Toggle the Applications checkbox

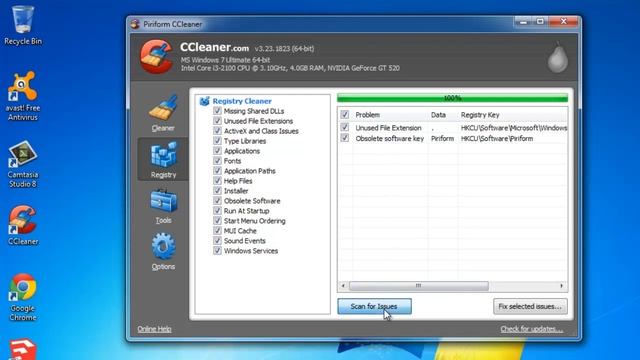tap(217, 151)
